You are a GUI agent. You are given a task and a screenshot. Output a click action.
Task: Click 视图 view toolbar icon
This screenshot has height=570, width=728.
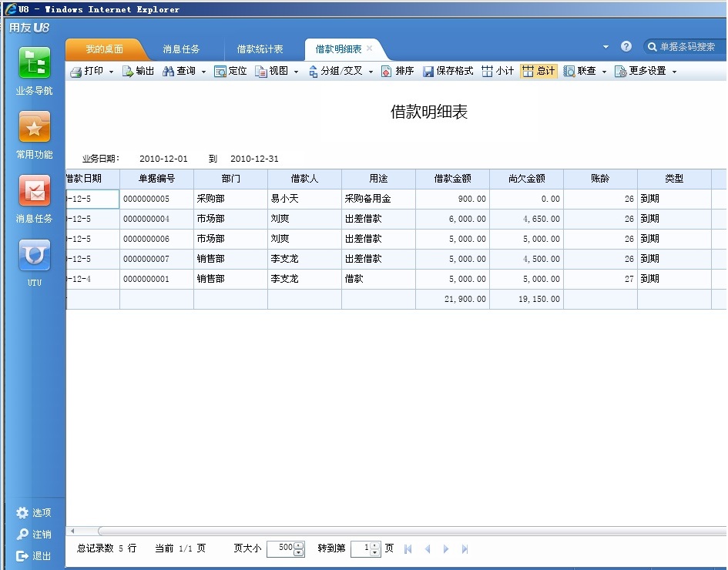[x=261, y=72]
